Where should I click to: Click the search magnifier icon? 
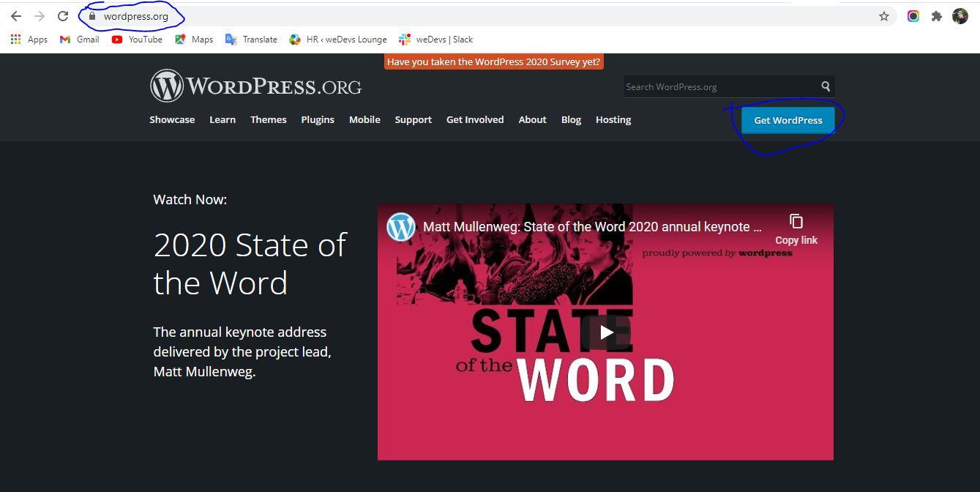pos(826,86)
